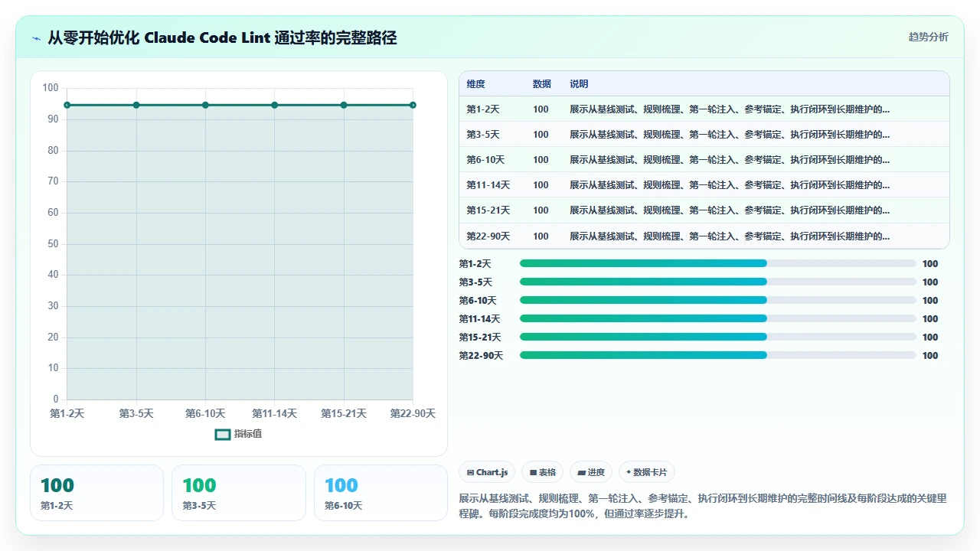Click the summary description paragraph
The width and height of the screenshot is (980, 551).
pos(703,506)
